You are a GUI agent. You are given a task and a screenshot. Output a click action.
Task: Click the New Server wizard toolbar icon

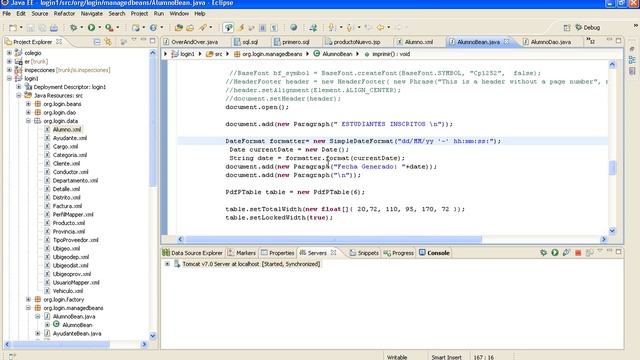[x=136, y=28]
